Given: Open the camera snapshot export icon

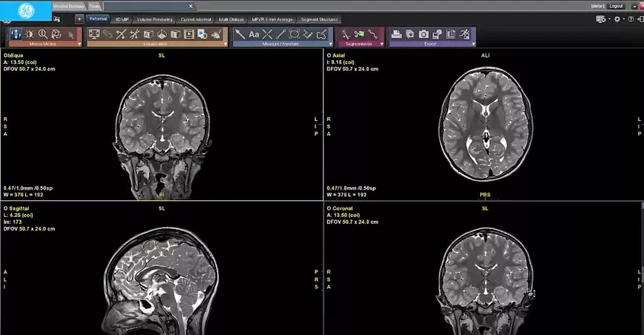Looking at the screenshot, I should point(423,34).
